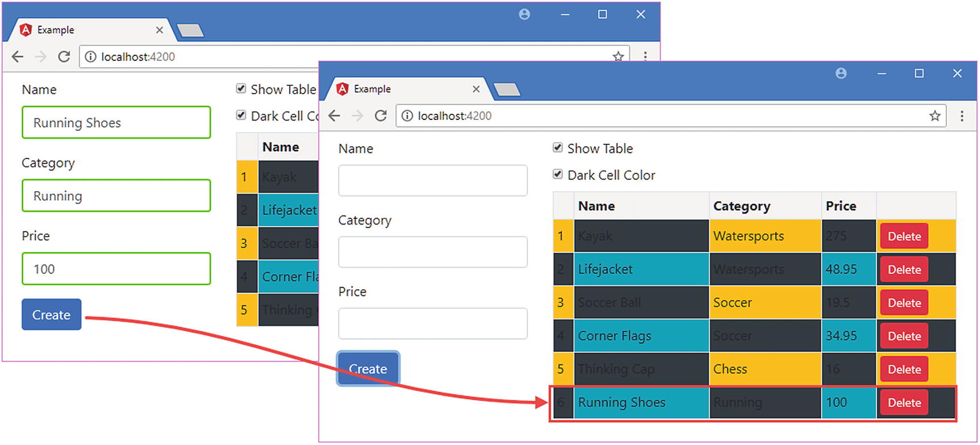
Task: Delete the Soccer Ball row
Action: (904, 303)
